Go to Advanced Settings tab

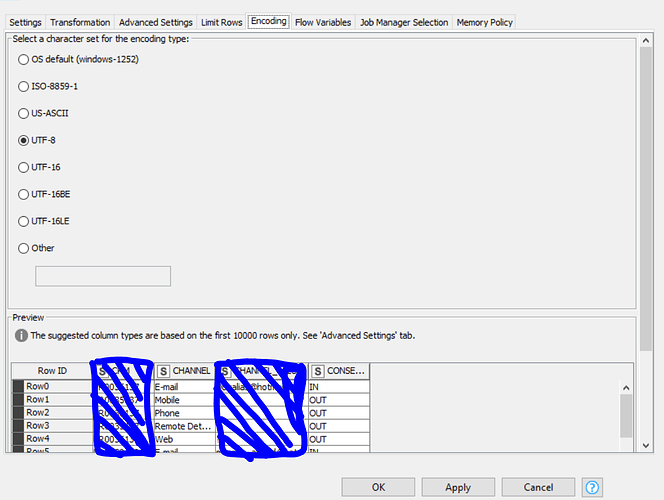[x=155, y=22]
